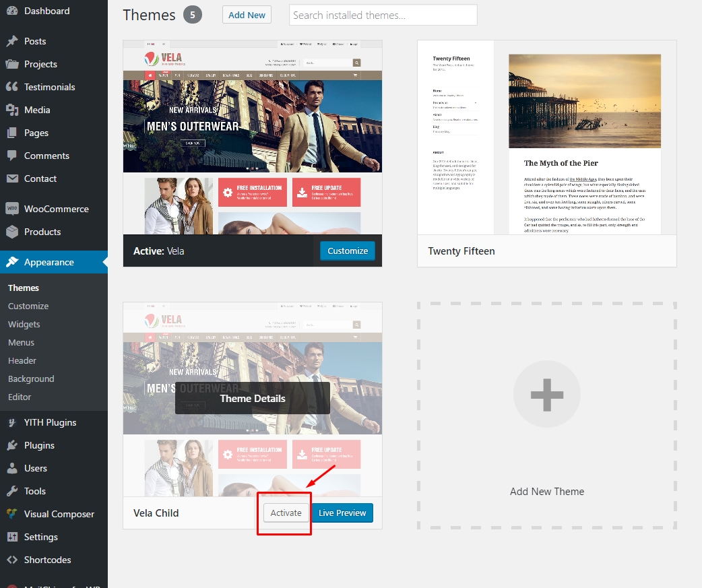The image size is (702, 588).
Task: Click the YITH Plugins icon
Action: pos(13,422)
